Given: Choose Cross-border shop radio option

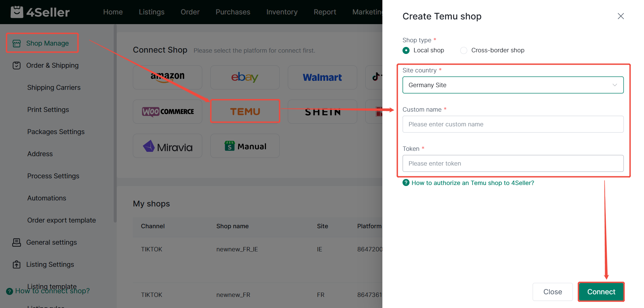Looking at the screenshot, I should coord(492,50).
